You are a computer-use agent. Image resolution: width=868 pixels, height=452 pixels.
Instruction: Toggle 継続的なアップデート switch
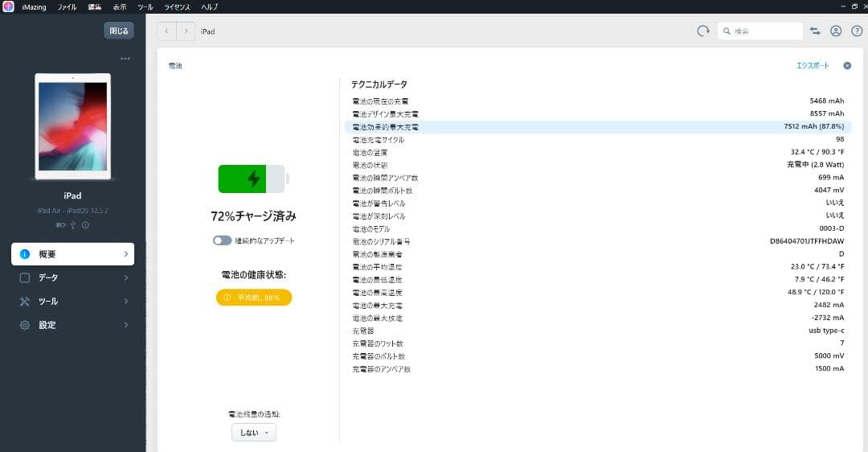point(222,240)
